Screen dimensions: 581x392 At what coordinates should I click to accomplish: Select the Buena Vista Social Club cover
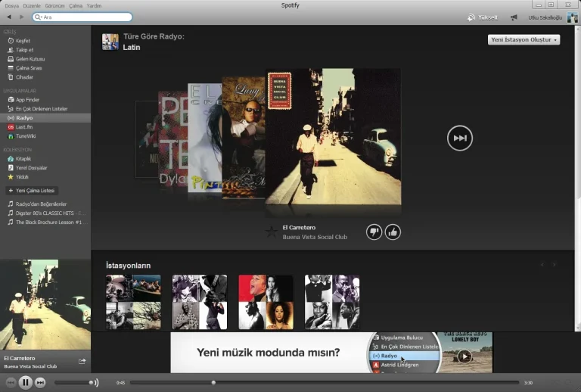coord(333,136)
